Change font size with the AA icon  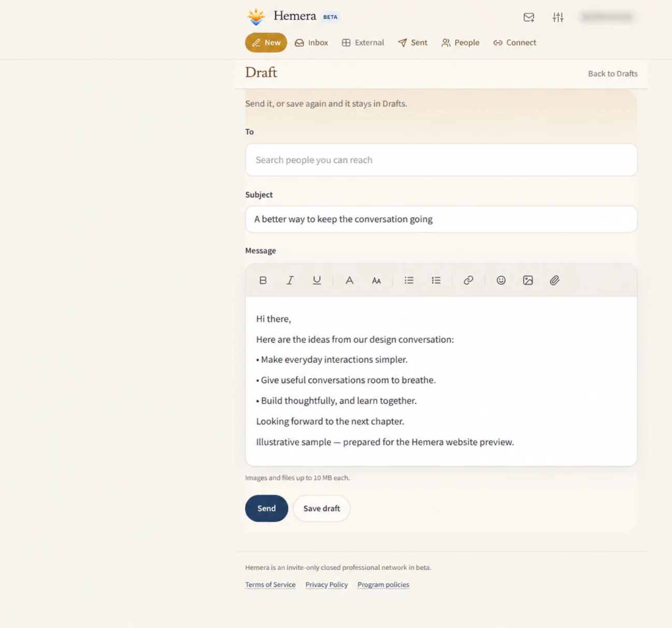376,280
